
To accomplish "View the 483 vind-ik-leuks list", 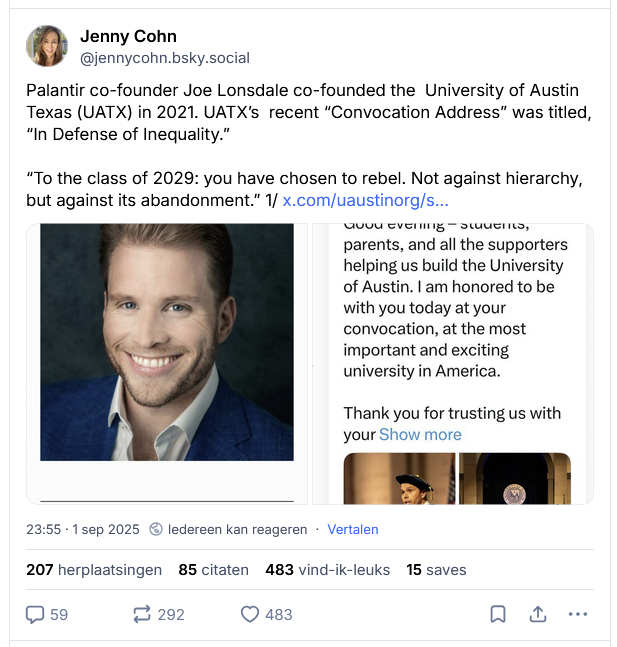I will pyautogui.click(x=329, y=570).
